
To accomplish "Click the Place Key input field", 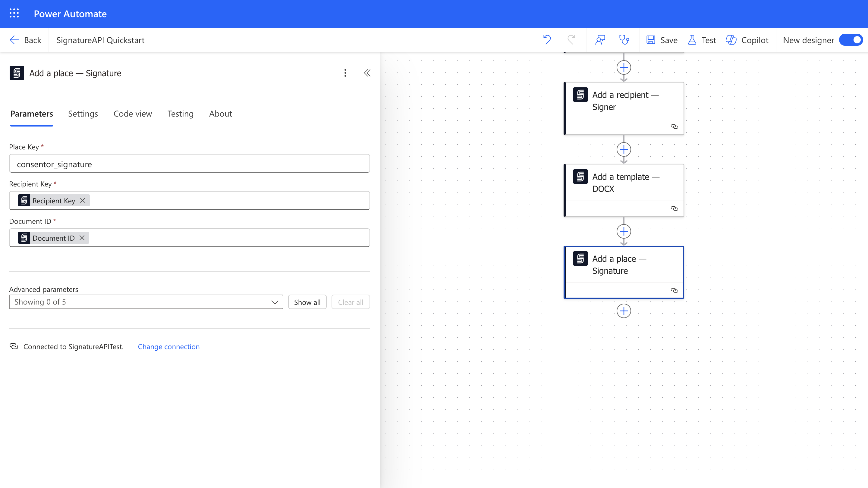I will pyautogui.click(x=189, y=164).
